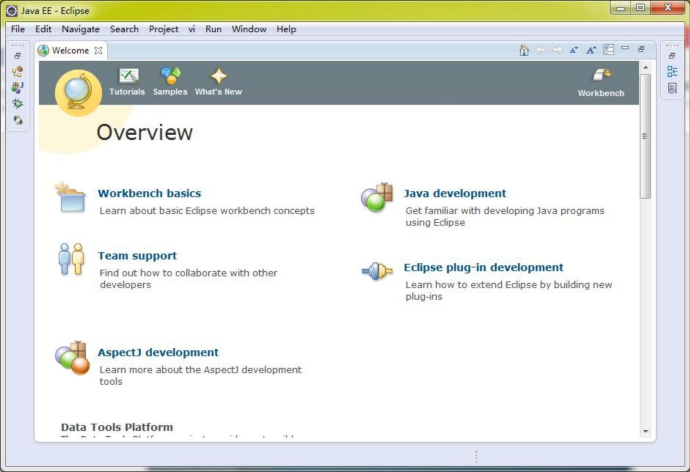Open the Project menu
The height and width of the screenshot is (472, 690).
click(x=164, y=29)
